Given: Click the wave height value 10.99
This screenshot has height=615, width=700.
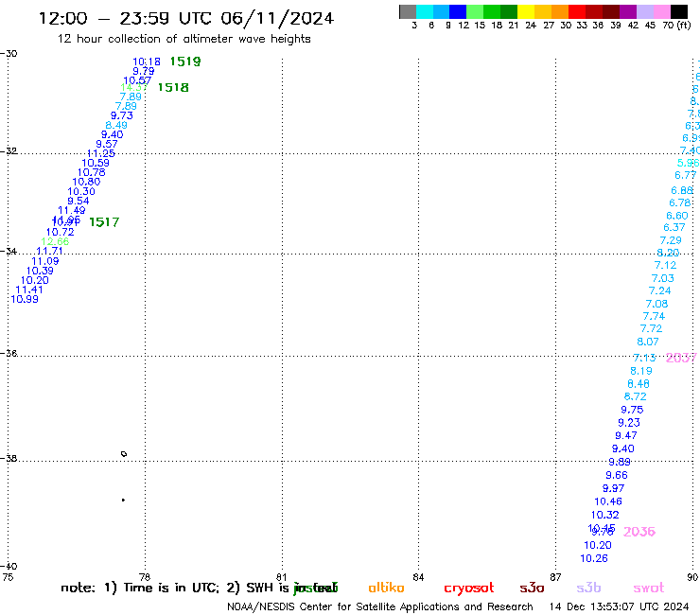Looking at the screenshot, I should 25,299.
